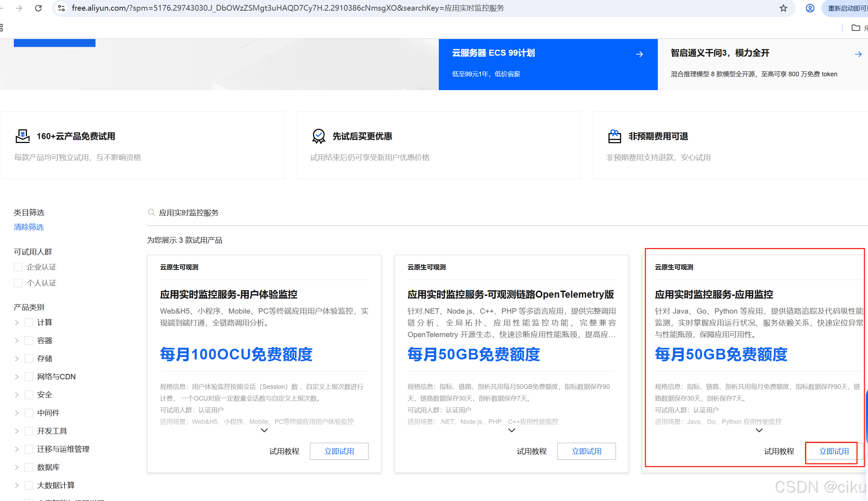Image resolution: width=868 pixels, height=501 pixels.
Task: Check the 存储 category box
Action: click(x=29, y=359)
